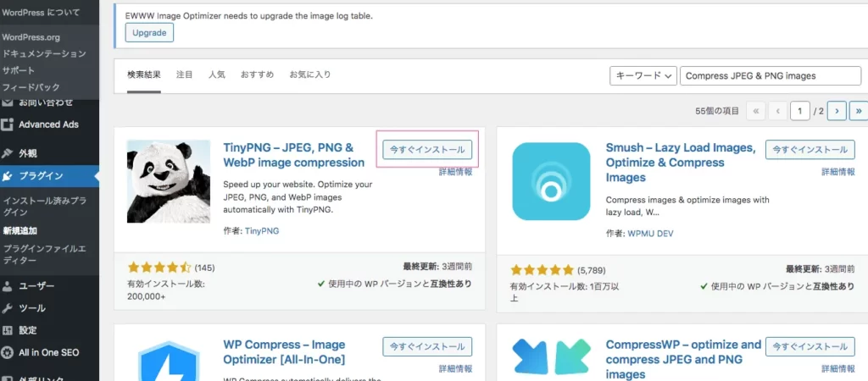Switch to the 人気 tab

(x=216, y=75)
